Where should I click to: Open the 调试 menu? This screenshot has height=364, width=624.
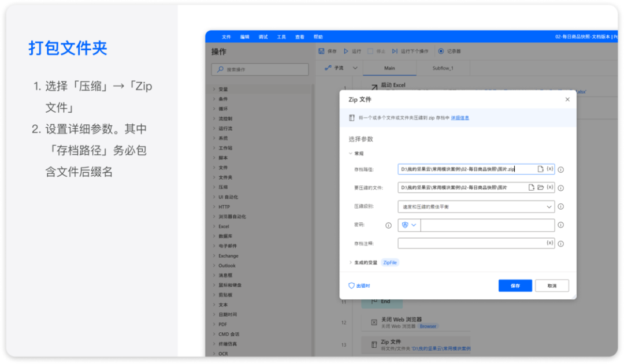click(x=263, y=36)
